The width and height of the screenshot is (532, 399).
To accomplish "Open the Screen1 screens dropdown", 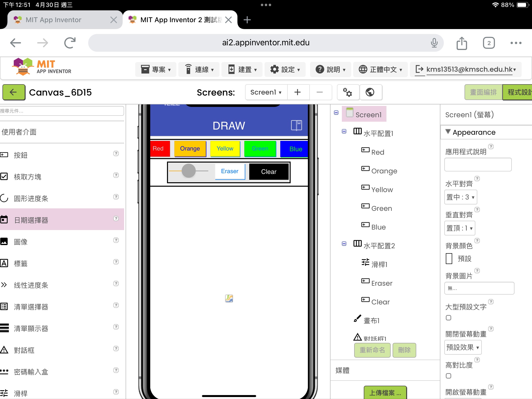I will [266, 92].
